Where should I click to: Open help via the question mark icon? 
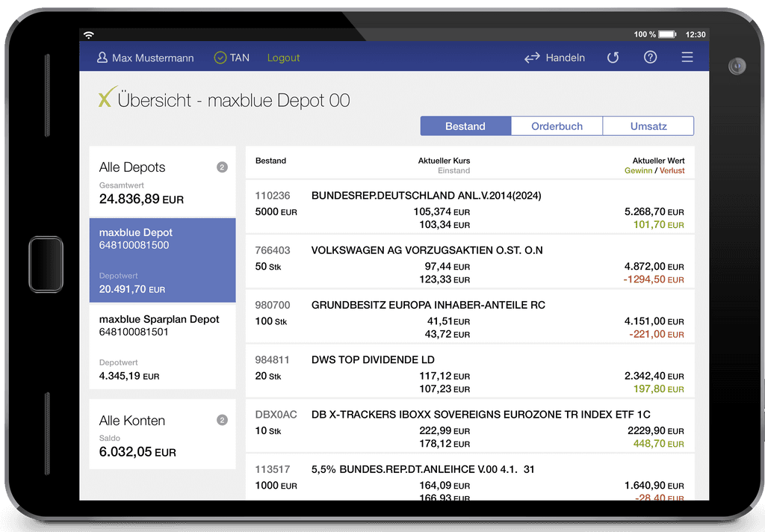pos(650,57)
